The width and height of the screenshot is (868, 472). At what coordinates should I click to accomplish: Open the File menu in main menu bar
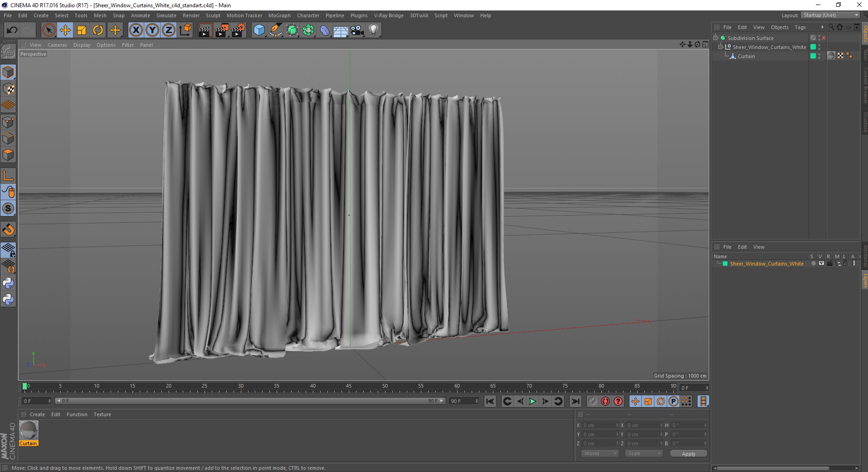pos(8,15)
